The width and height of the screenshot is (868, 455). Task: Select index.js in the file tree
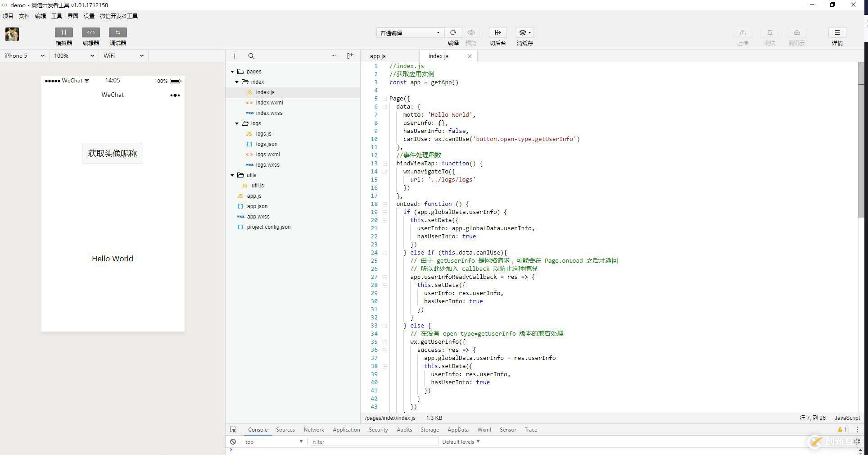[x=293, y=92]
